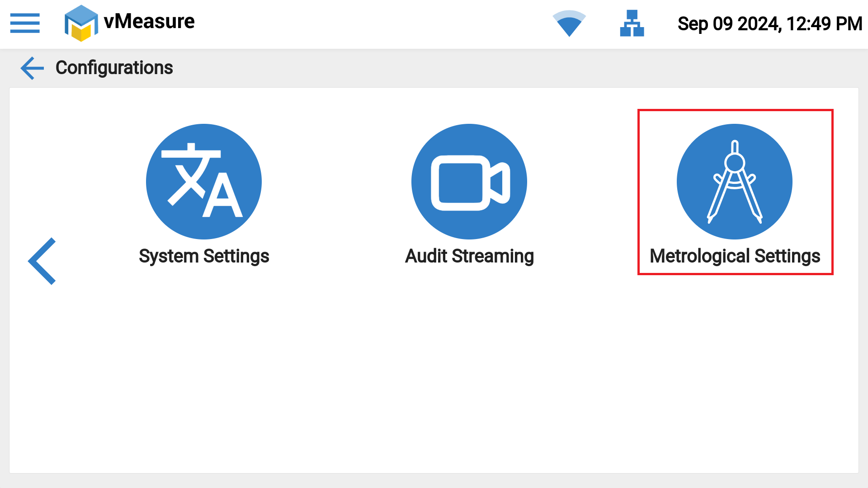This screenshot has width=868, height=488.
Task: Click the previous page chevron
Action: [42, 261]
